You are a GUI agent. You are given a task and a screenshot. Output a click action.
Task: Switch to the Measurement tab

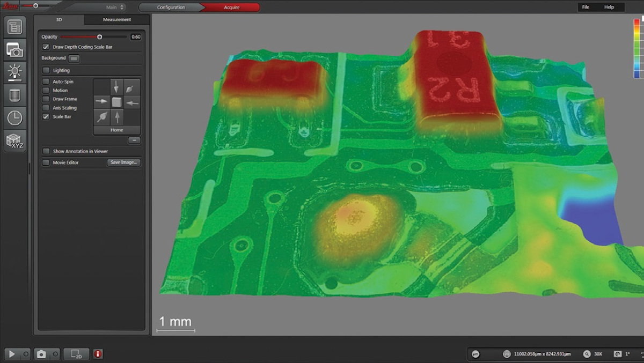[x=116, y=19]
